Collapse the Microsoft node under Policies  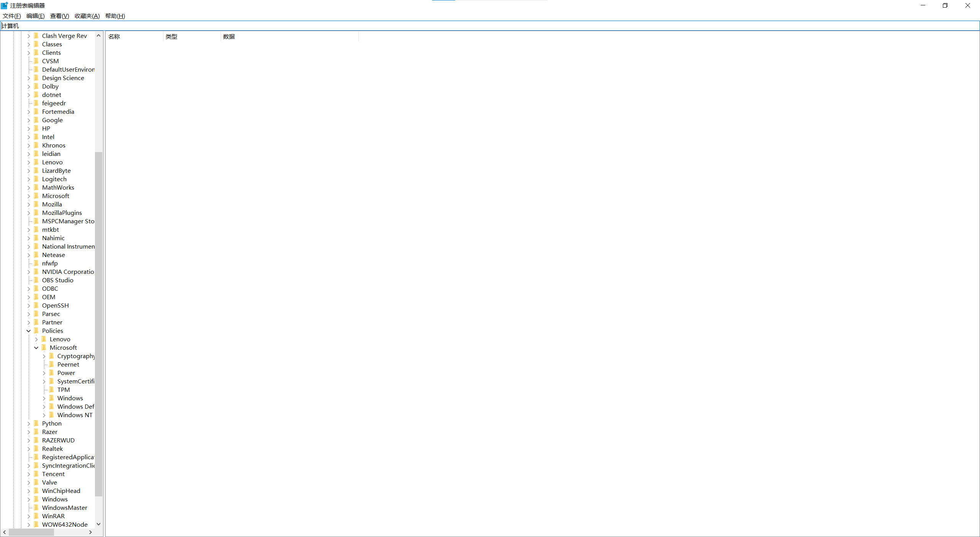pyautogui.click(x=36, y=347)
